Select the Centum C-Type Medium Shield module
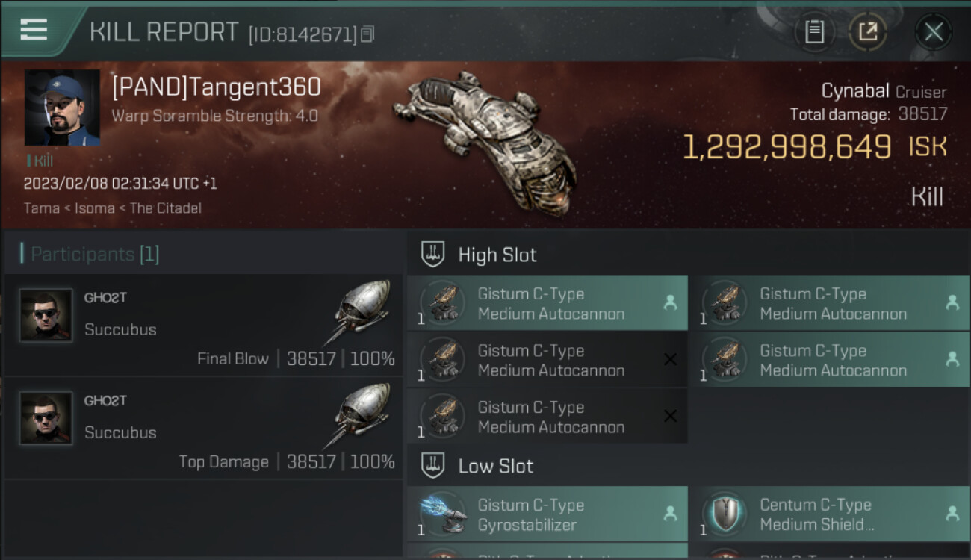 tap(830, 514)
